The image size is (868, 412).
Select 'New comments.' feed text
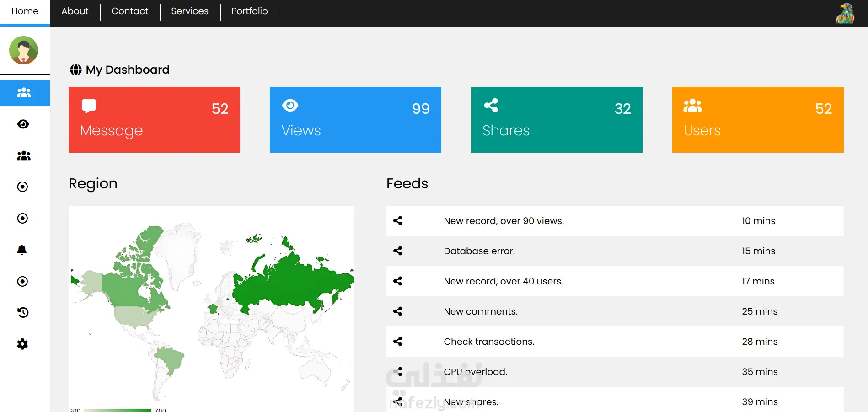[x=481, y=311]
